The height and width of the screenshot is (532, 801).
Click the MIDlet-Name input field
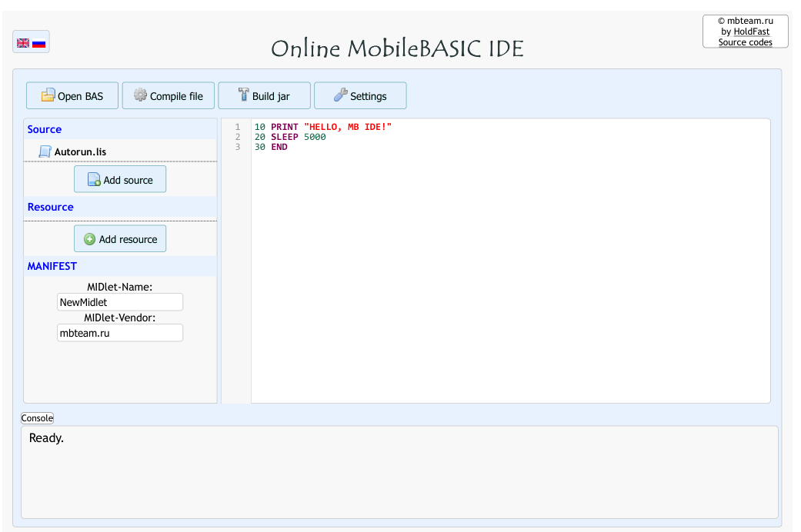point(120,302)
